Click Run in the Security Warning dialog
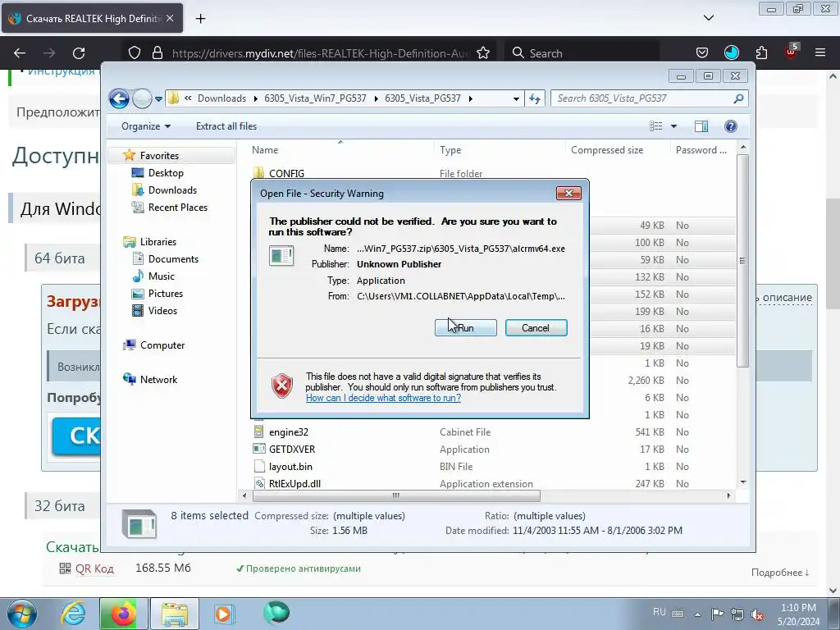The height and width of the screenshot is (630, 840). [466, 328]
